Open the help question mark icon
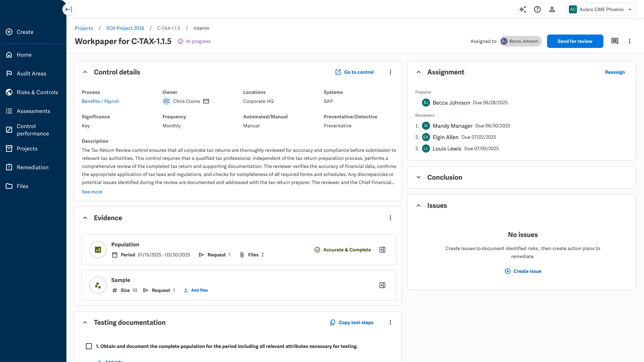 537,9
